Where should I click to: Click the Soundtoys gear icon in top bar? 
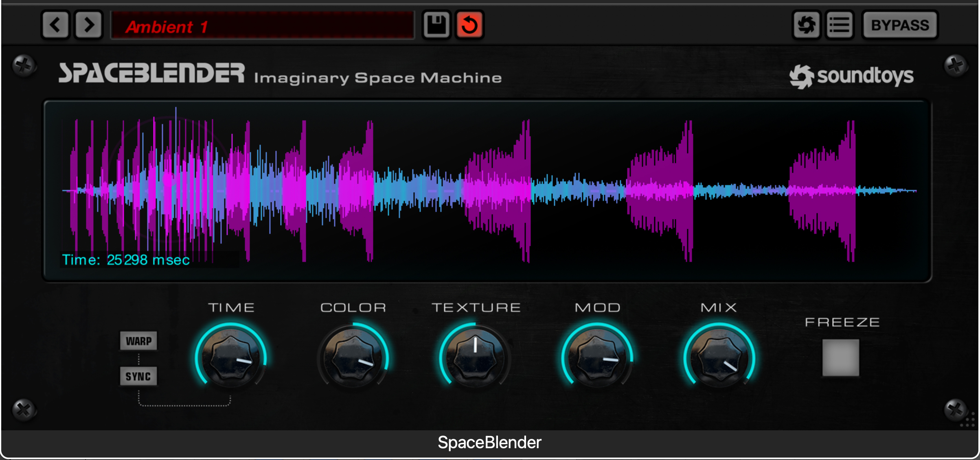coord(806,25)
